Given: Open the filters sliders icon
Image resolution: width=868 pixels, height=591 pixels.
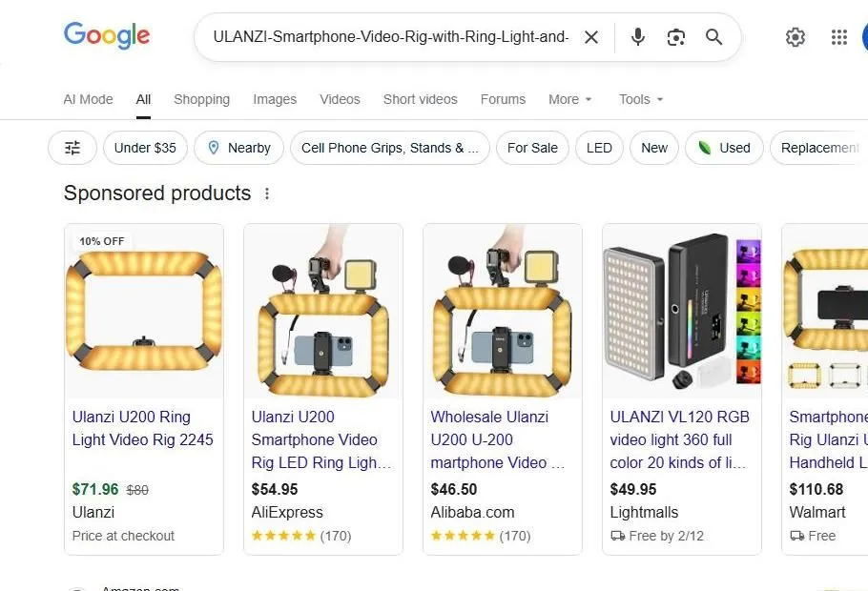Looking at the screenshot, I should (72, 148).
